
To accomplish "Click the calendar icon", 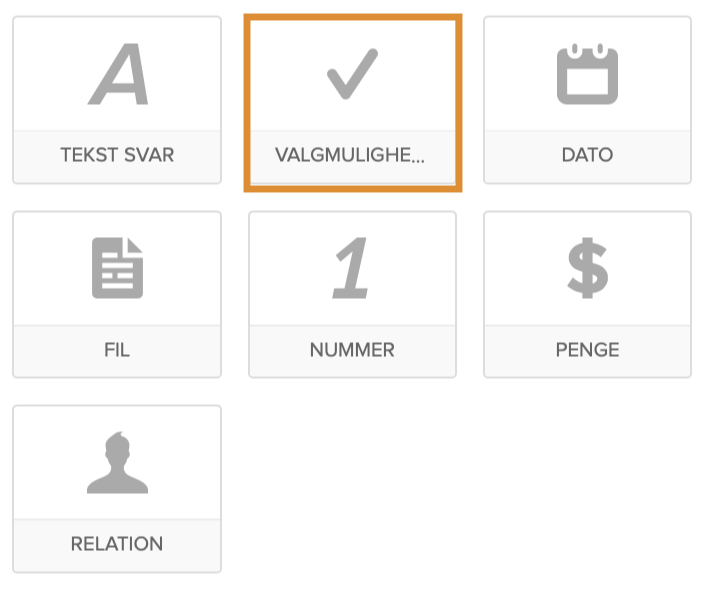I will click(587, 74).
